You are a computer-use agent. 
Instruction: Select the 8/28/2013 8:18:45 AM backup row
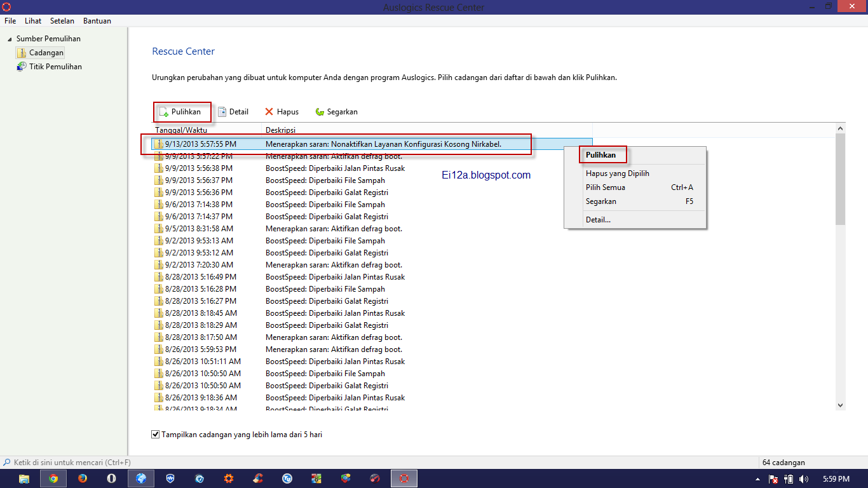(372, 313)
